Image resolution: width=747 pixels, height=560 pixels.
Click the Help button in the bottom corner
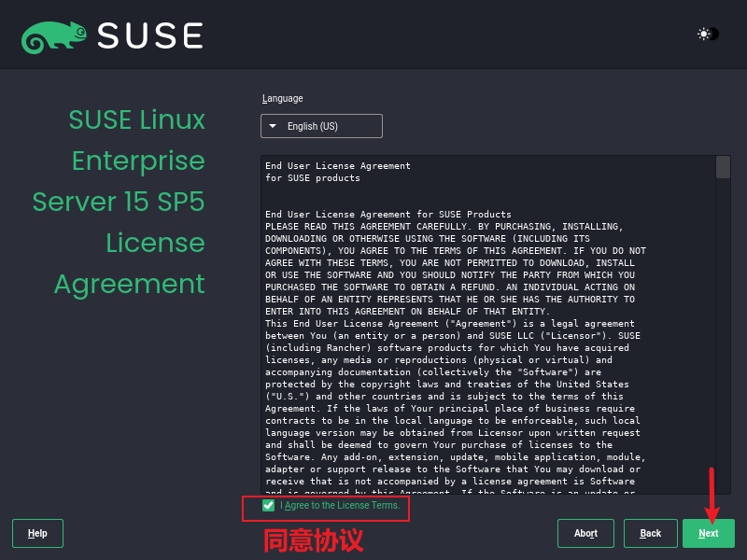[x=37, y=533]
